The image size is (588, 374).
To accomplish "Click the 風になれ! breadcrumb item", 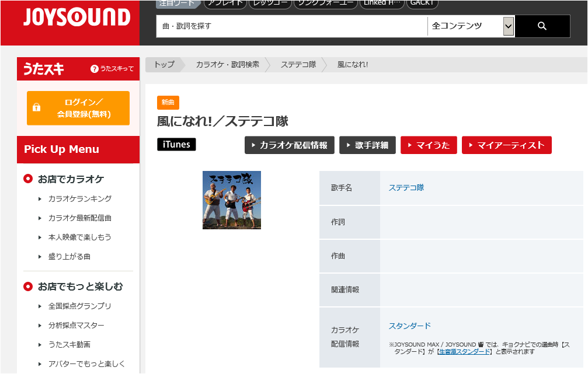I will click(353, 64).
